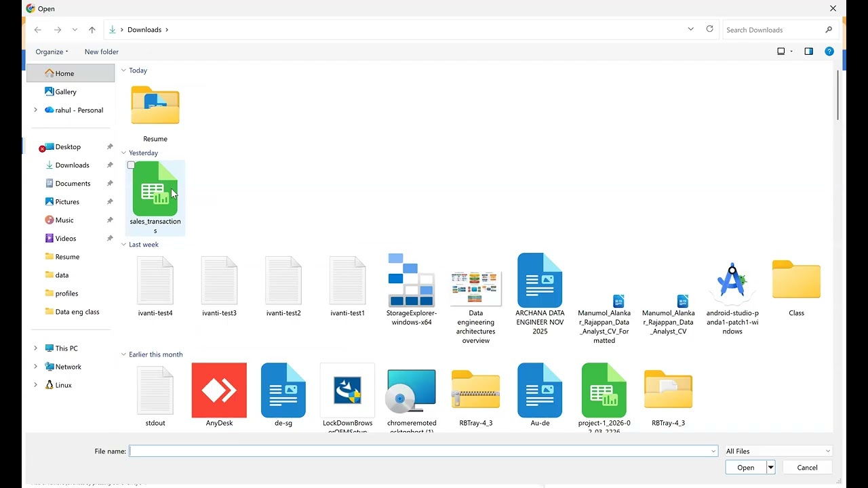Expand the address bar history dropdown
Image resolution: width=868 pixels, height=488 pixels.
click(691, 29)
